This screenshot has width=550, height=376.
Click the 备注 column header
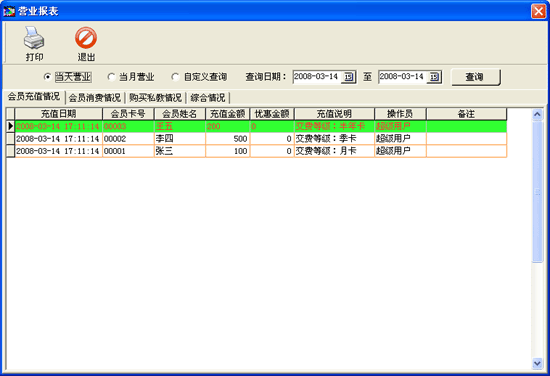point(467,114)
